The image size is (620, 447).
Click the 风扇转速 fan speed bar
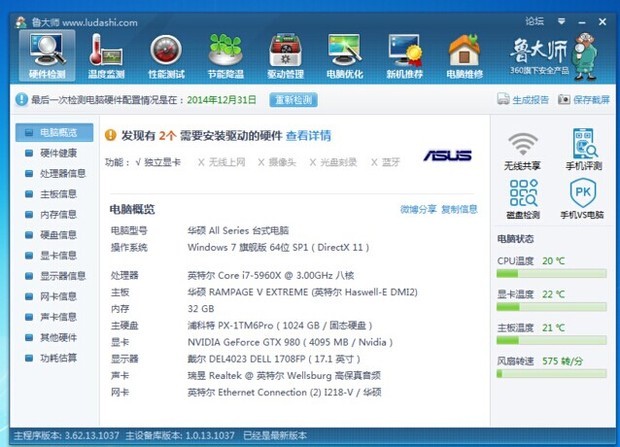pos(551,373)
